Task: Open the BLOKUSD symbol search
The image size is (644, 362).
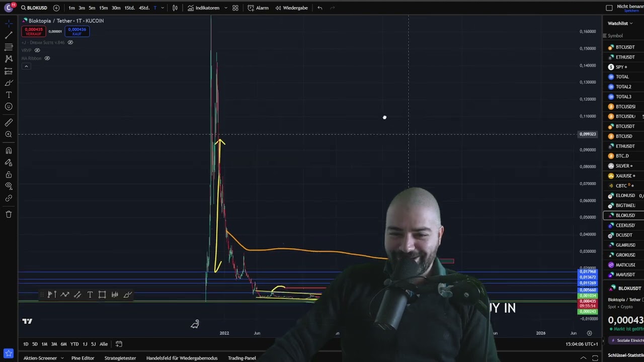Action: [34, 8]
